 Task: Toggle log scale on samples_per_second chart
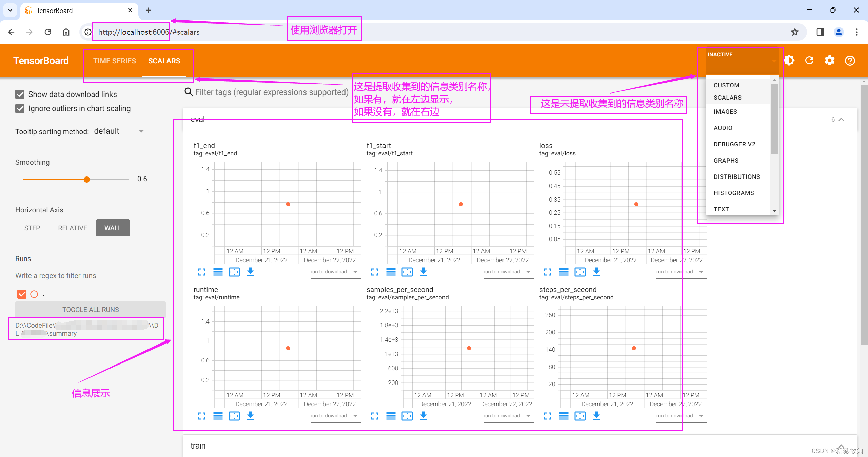[391, 416]
